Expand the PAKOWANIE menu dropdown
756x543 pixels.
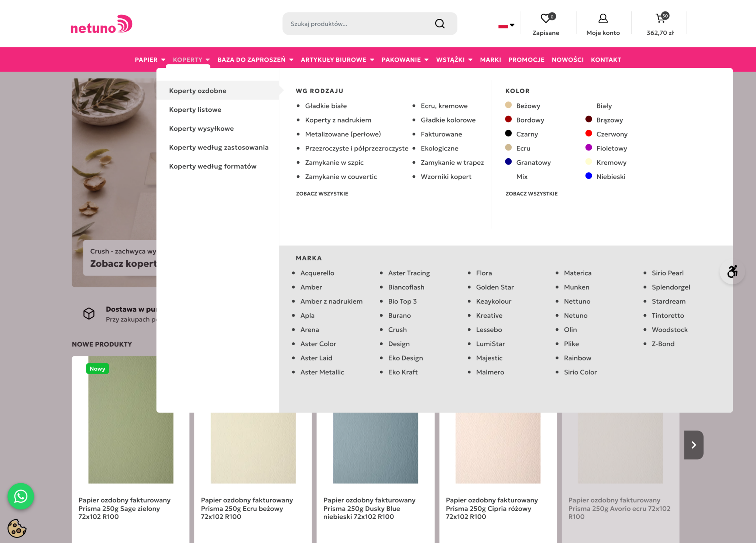pos(405,60)
